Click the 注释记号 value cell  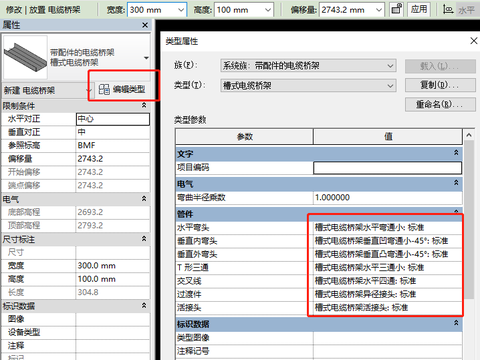387,351
